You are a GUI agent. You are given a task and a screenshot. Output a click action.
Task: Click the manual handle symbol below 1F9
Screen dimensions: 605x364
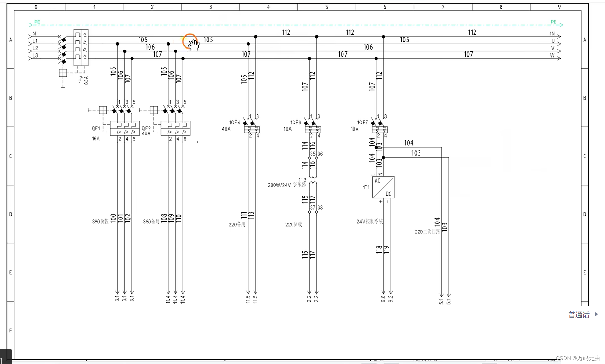click(63, 73)
